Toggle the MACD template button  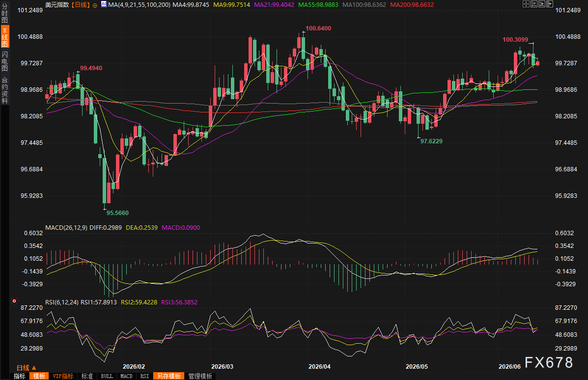(x=126, y=376)
